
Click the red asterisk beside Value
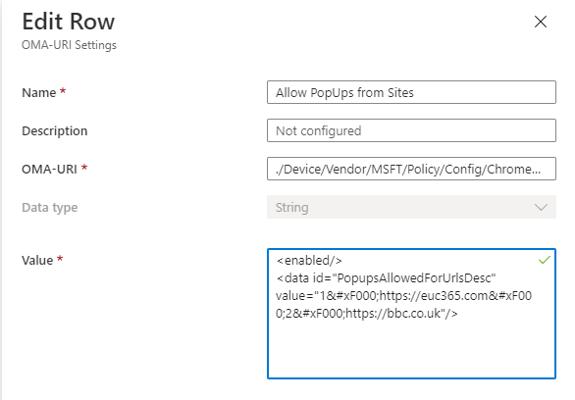pyautogui.click(x=60, y=258)
